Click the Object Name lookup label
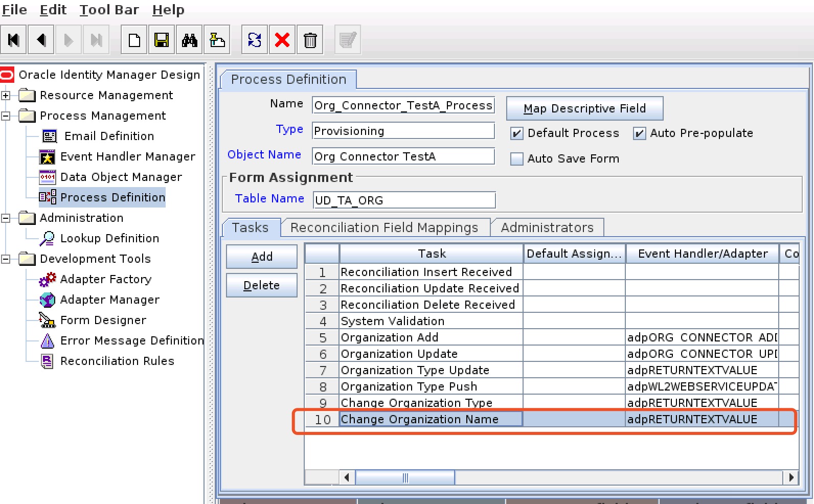The height and width of the screenshot is (504, 814). coord(264,155)
